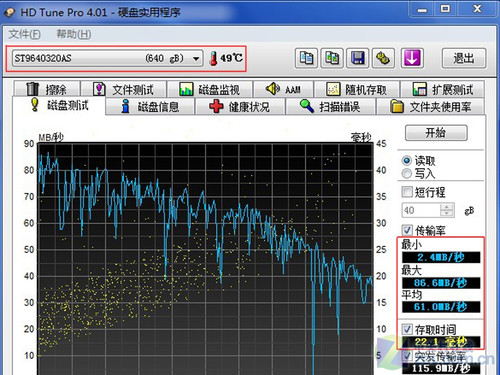Click the magnifier Error Scan icon
Screen dimensions: 500x375
(x=307, y=106)
